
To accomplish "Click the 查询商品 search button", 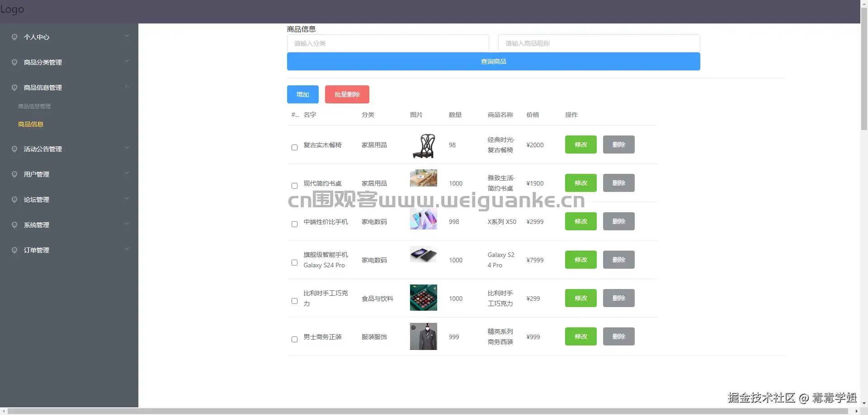I will click(494, 61).
